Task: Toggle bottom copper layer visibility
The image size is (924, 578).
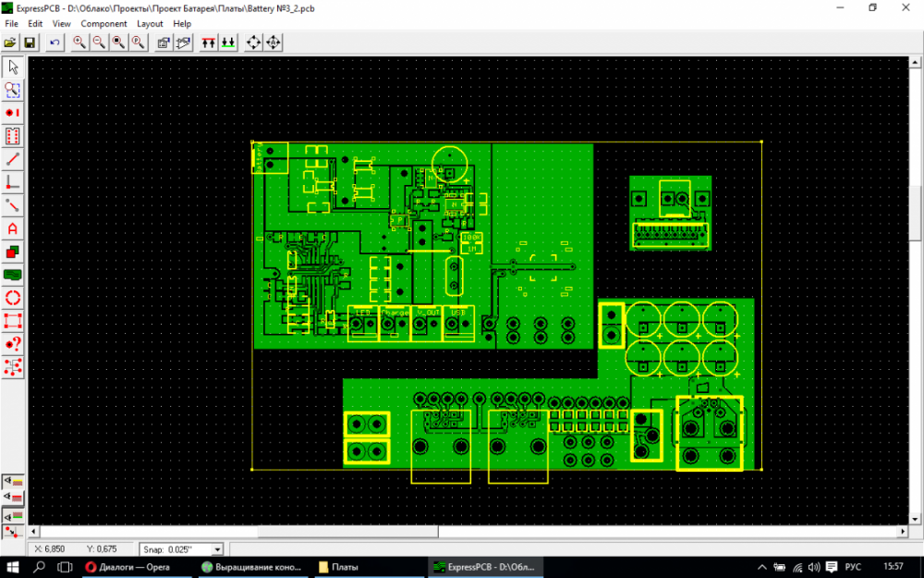Action: [12, 515]
